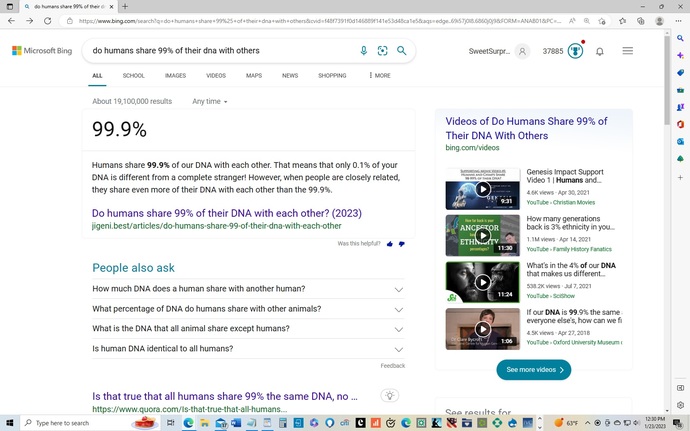Expand 'How much DNA does a human share' question
The width and height of the screenshot is (690, 431).
coord(248,289)
